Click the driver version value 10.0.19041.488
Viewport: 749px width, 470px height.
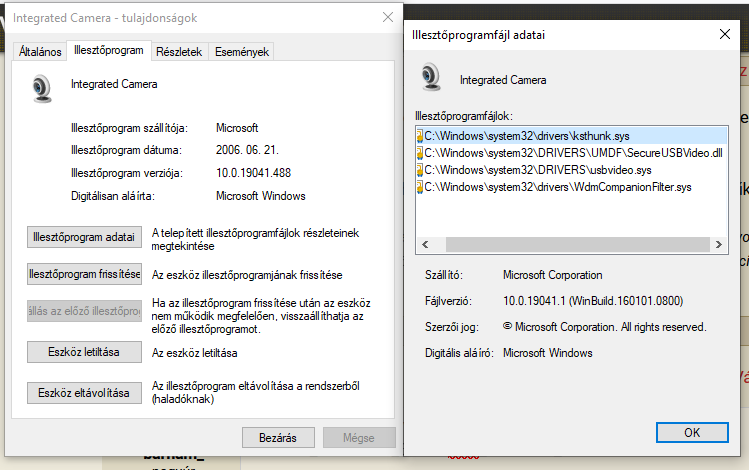pos(253,173)
